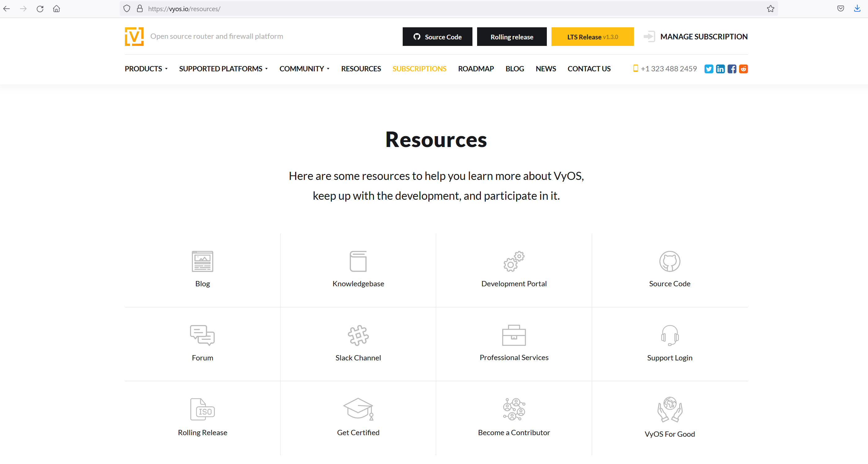
Task: Open the Resources menu item
Action: click(x=361, y=69)
